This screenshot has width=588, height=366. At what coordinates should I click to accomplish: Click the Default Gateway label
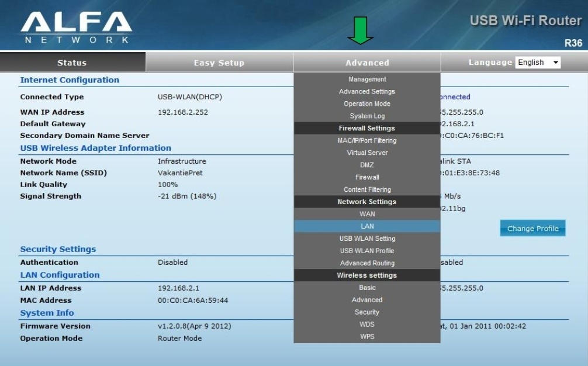(x=53, y=124)
